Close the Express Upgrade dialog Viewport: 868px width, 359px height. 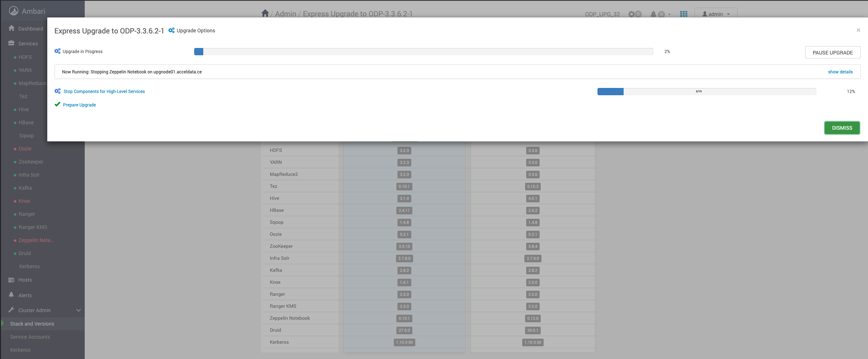pos(858,30)
